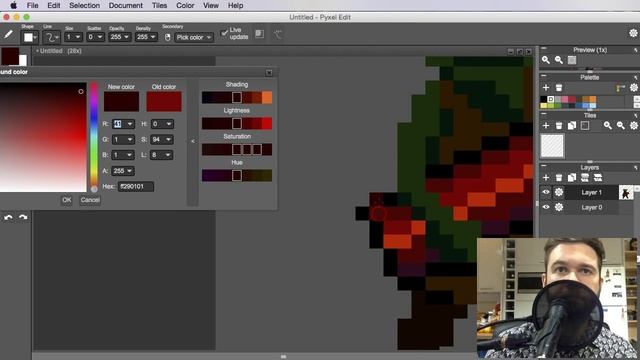The height and width of the screenshot is (360, 640).
Task: Click the Preview panel fit-view square icon
Action: pos(572,60)
